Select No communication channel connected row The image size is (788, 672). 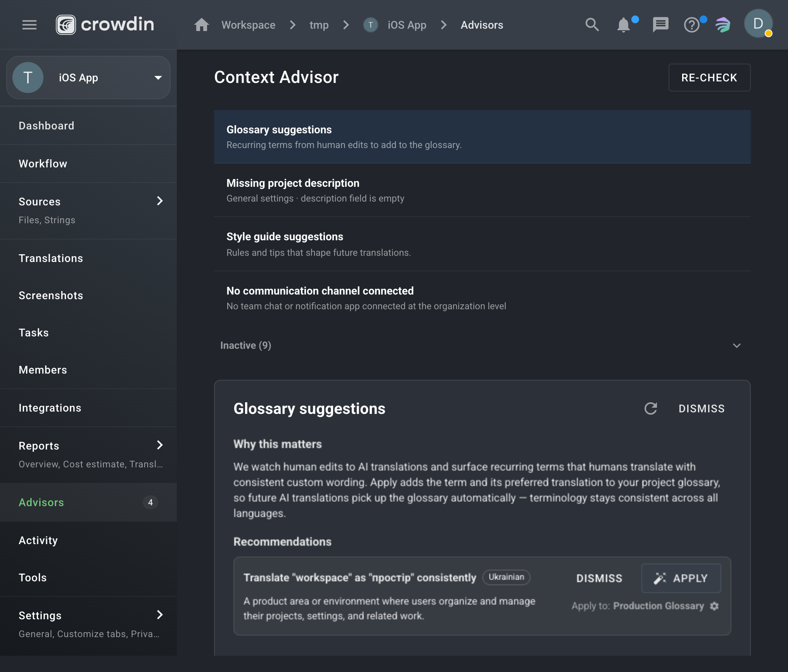tap(482, 298)
